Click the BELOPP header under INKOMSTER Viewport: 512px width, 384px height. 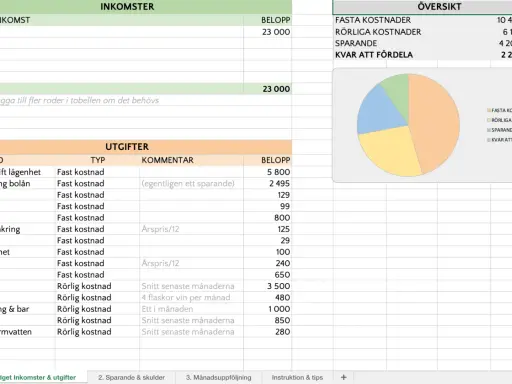point(276,20)
